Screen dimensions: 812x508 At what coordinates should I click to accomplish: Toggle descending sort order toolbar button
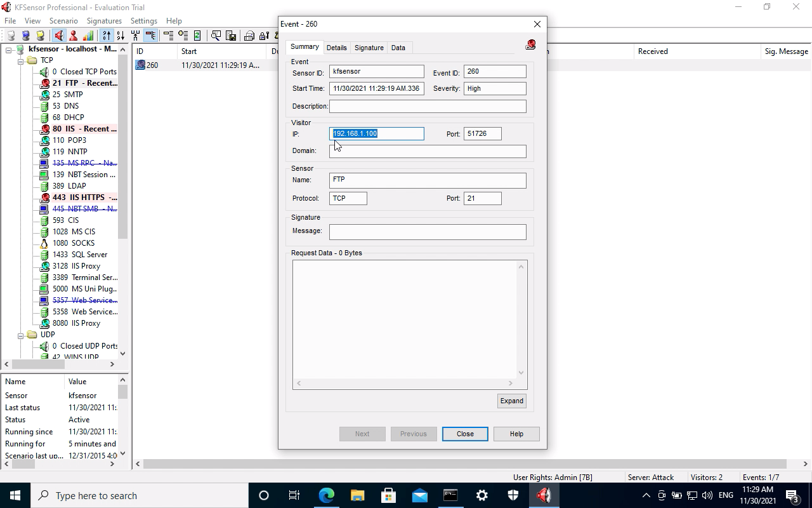[121, 36]
